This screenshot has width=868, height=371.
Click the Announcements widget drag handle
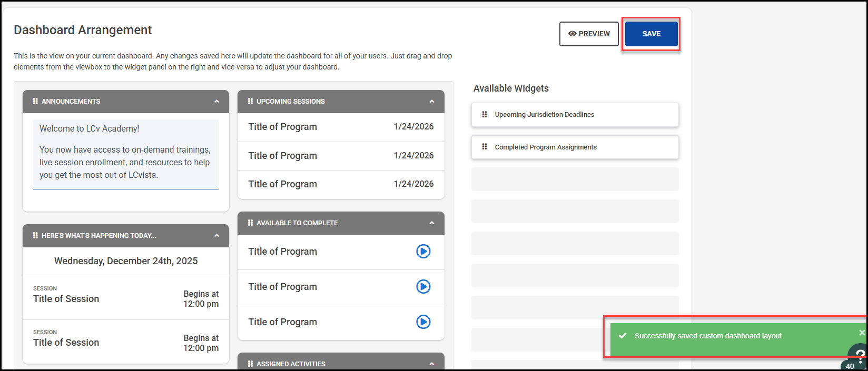point(35,101)
